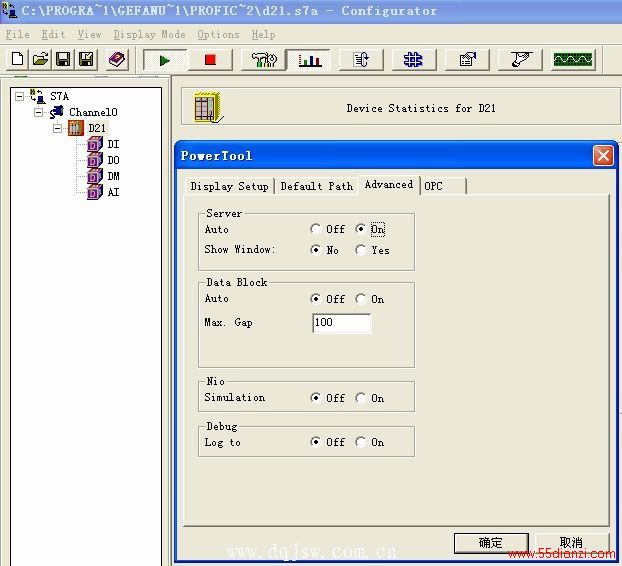Switch to the Display Setup tab
This screenshot has height=566, width=622.
click(229, 186)
